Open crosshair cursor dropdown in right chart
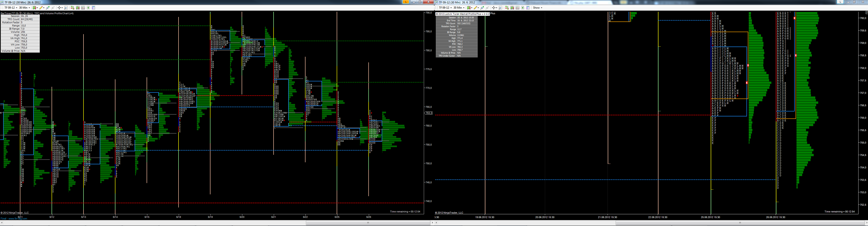This screenshot has height=226, width=868. click(x=494, y=8)
